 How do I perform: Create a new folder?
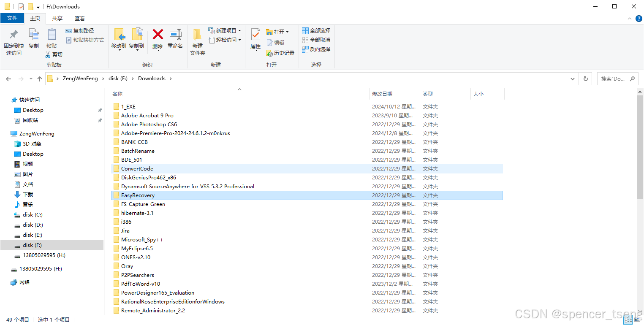click(x=197, y=40)
